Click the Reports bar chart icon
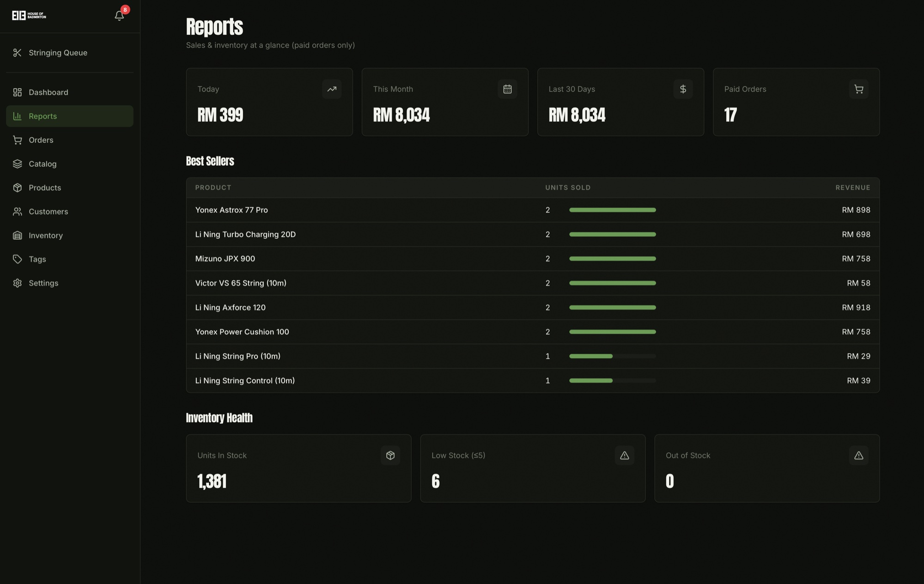Image resolution: width=924 pixels, height=584 pixels. pyautogui.click(x=18, y=116)
